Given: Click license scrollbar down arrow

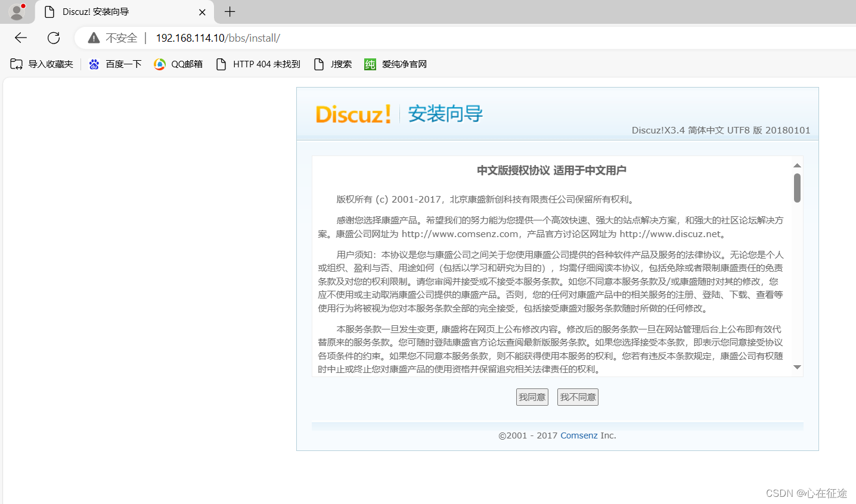Looking at the screenshot, I should click(x=797, y=368).
